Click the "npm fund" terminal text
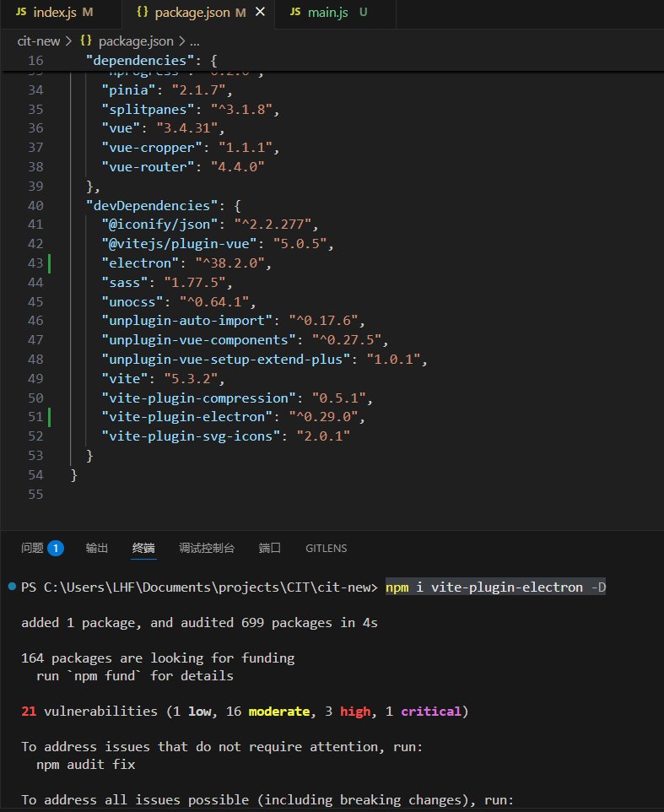664x812 pixels. click(x=105, y=676)
